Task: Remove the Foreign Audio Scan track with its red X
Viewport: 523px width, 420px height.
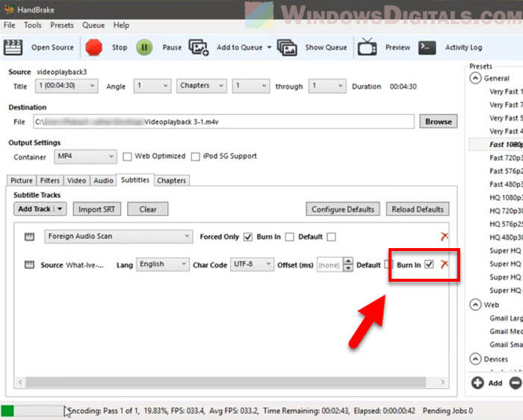Action: 445,236
